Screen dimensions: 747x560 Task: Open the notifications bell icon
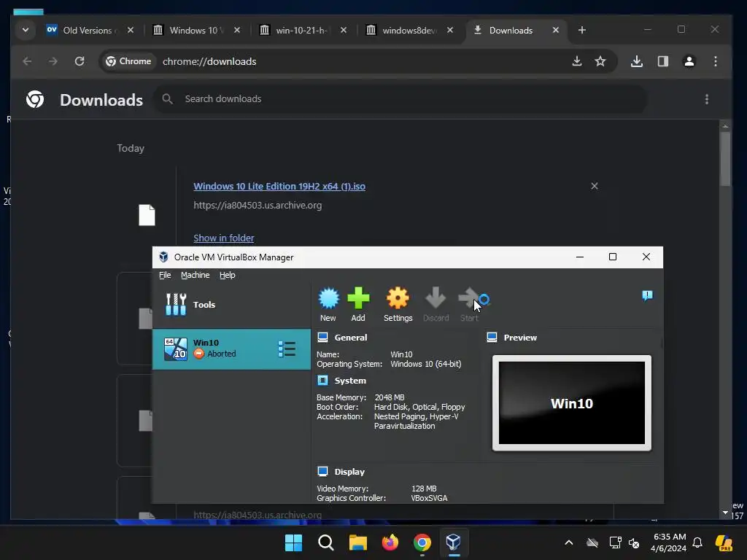pos(697,542)
